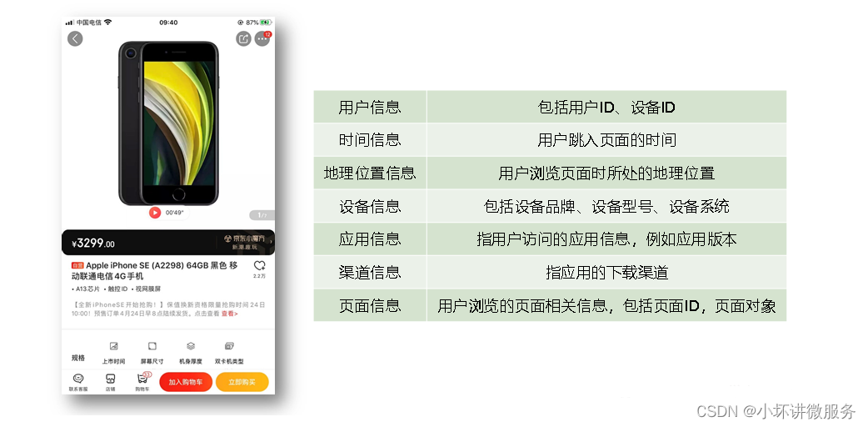This screenshot has height=427, width=868.
Task: Select the 用户信息 table cell
Action: point(370,107)
